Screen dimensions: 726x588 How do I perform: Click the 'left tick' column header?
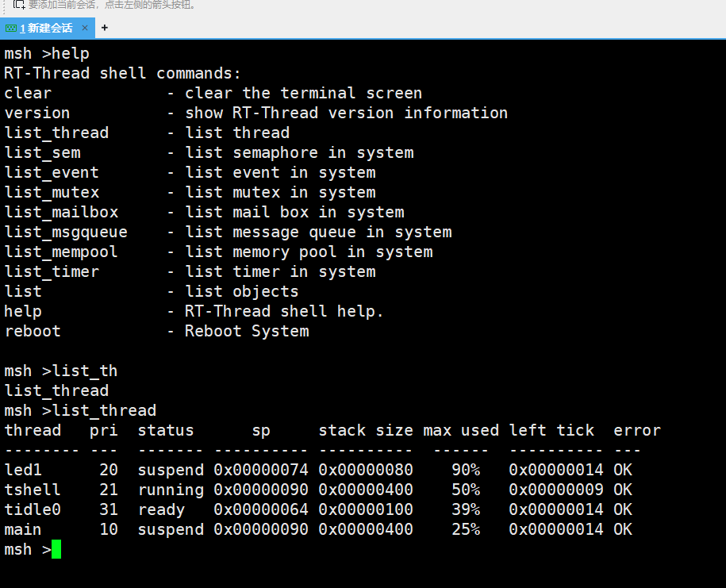(551, 431)
